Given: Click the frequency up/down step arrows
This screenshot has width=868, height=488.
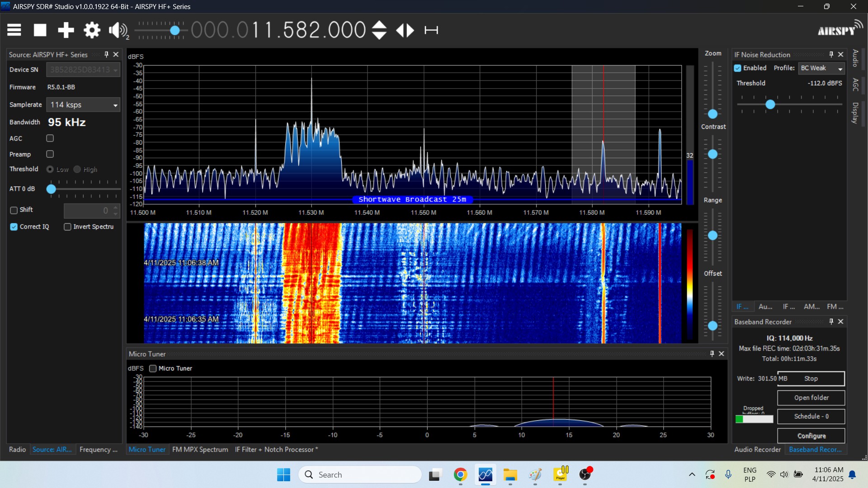Looking at the screenshot, I should pyautogui.click(x=379, y=30).
